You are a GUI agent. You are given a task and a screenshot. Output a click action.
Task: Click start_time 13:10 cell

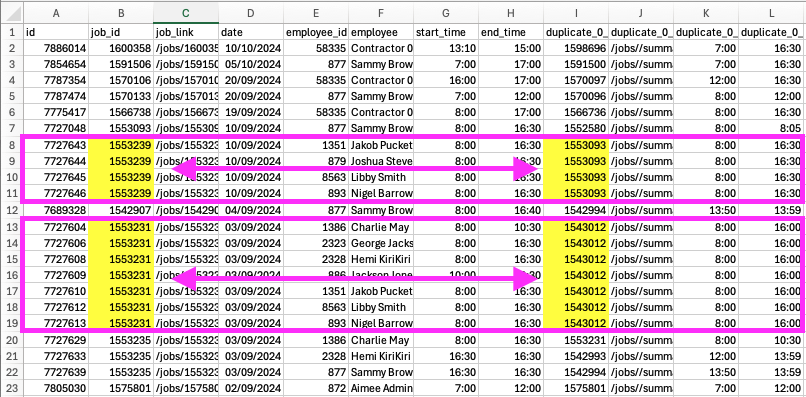click(446, 48)
